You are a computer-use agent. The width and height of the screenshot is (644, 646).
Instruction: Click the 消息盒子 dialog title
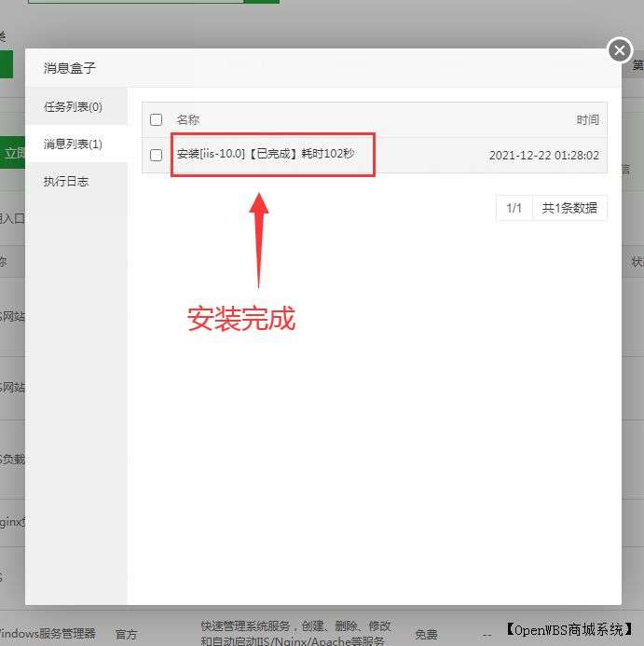[70, 68]
